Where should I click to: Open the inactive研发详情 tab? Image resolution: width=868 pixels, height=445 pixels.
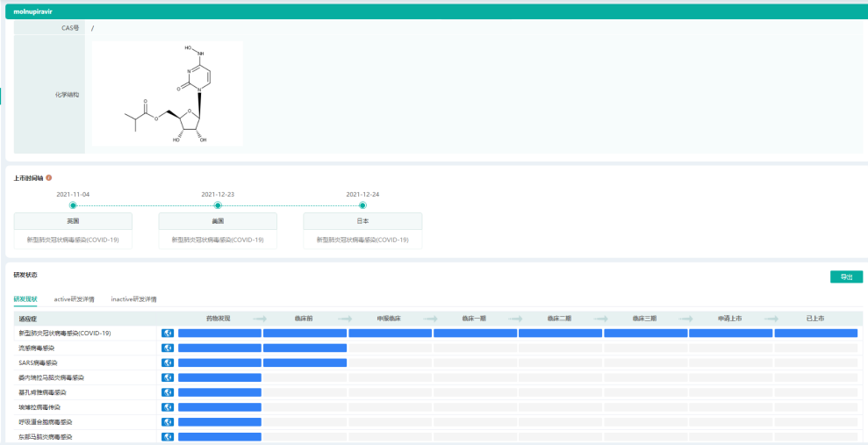coord(133,299)
